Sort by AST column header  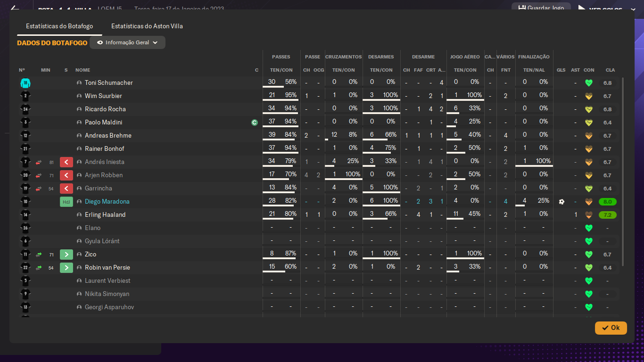click(575, 70)
